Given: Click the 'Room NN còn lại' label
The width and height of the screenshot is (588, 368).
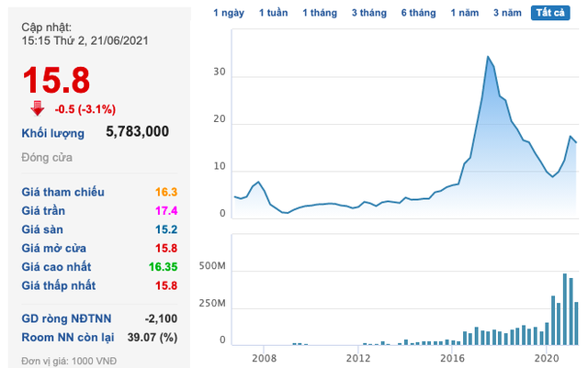Looking at the screenshot, I should click(x=68, y=338).
